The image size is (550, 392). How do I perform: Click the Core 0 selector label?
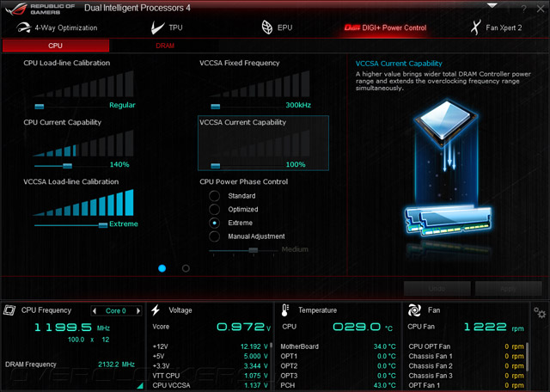pos(116,311)
